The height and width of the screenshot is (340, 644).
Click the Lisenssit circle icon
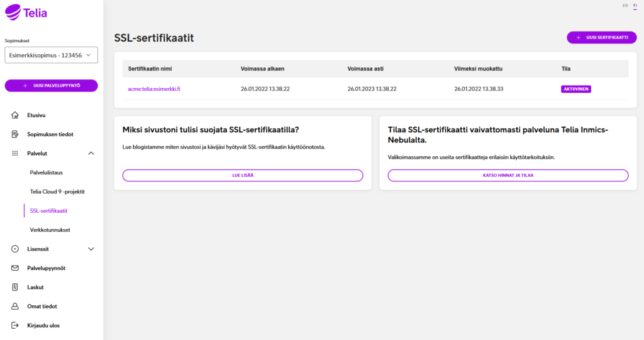15,249
